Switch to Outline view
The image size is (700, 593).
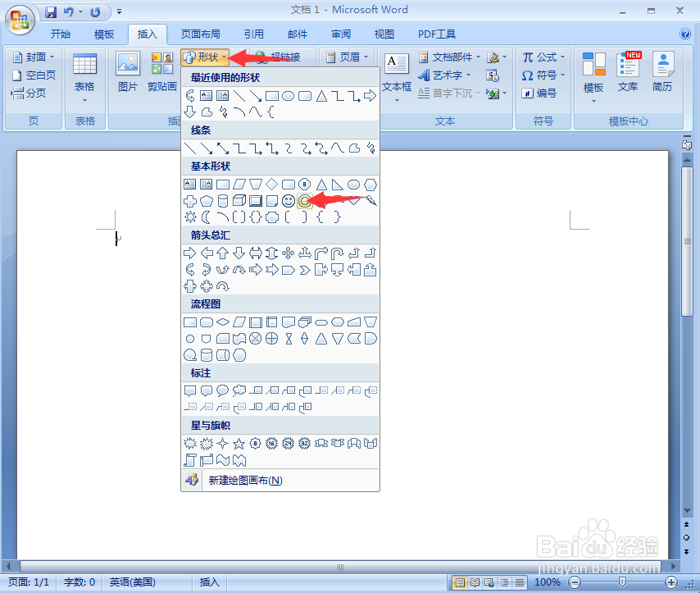pos(505,582)
